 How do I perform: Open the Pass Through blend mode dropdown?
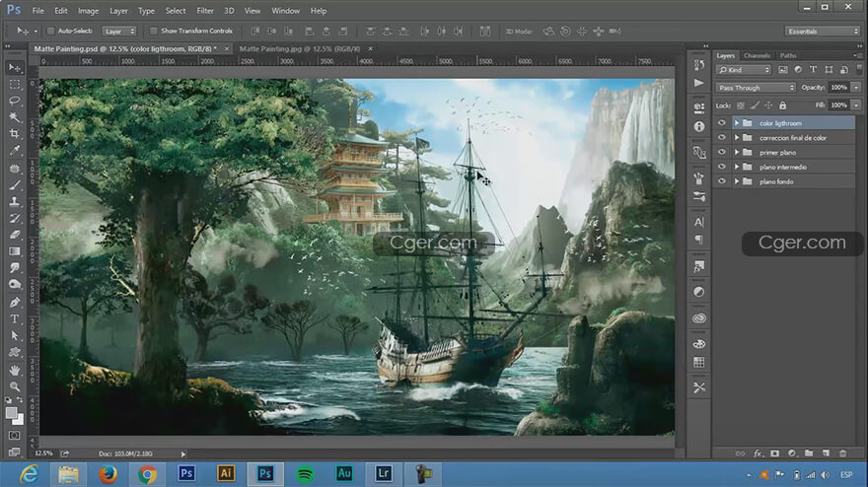(756, 88)
